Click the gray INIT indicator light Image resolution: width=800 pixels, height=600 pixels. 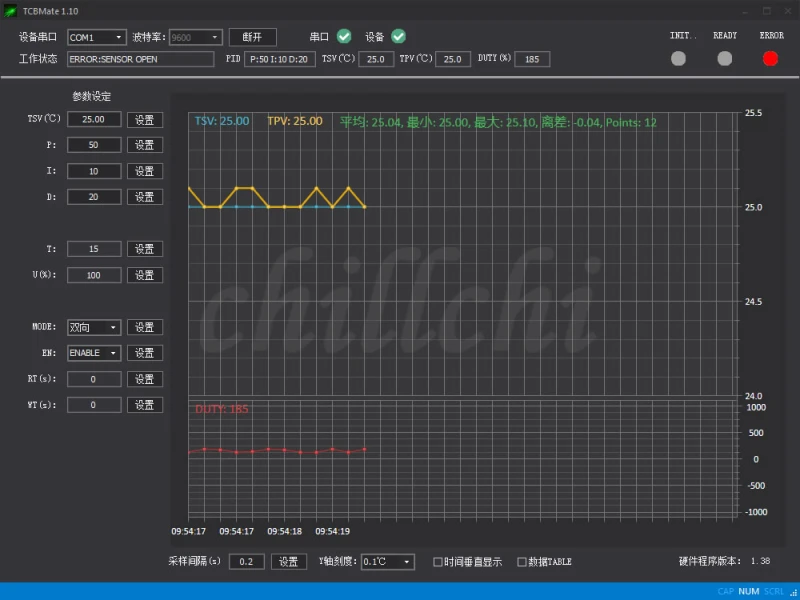pos(679,58)
